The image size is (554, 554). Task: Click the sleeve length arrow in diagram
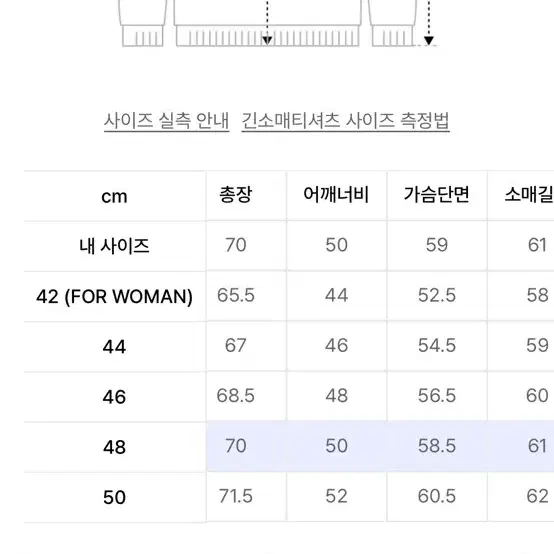tap(429, 23)
